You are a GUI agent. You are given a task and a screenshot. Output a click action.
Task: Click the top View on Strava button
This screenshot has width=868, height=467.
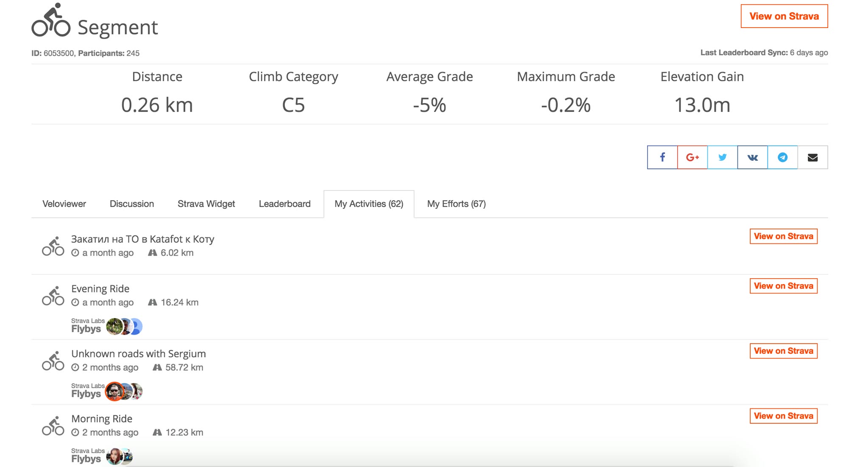784,16
